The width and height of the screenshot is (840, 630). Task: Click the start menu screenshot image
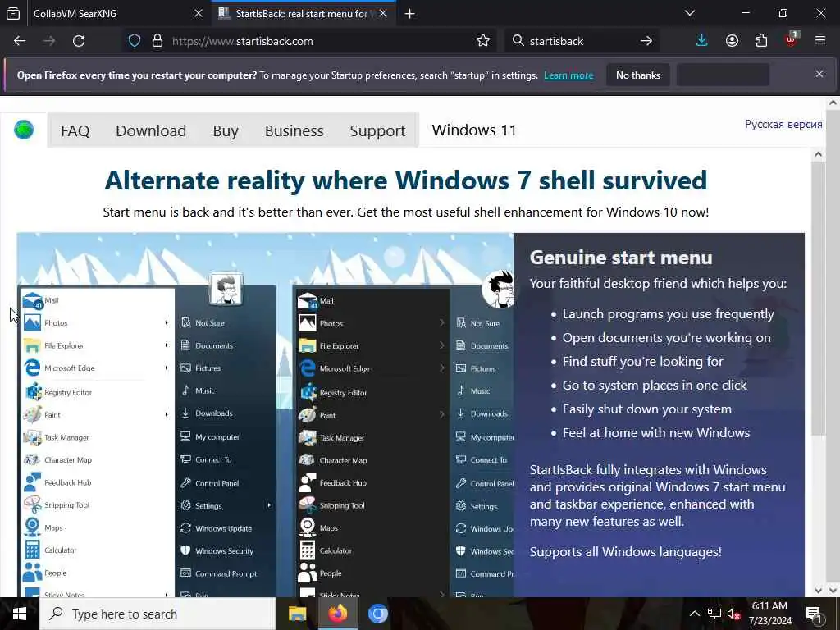point(265,414)
